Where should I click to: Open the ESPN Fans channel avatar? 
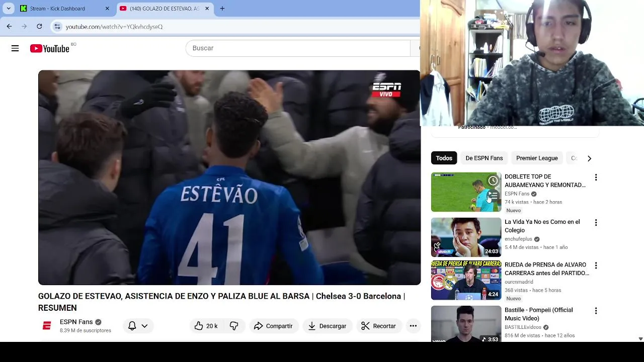click(x=47, y=326)
